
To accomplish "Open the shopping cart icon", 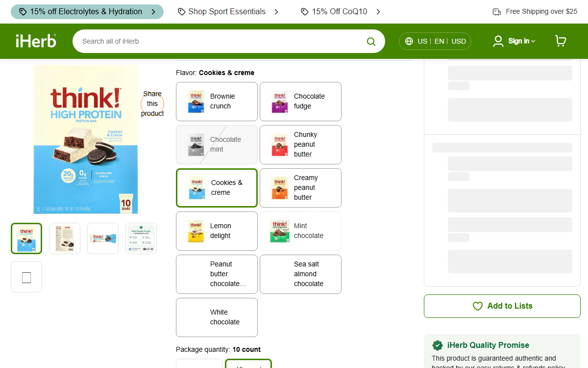I will [561, 41].
